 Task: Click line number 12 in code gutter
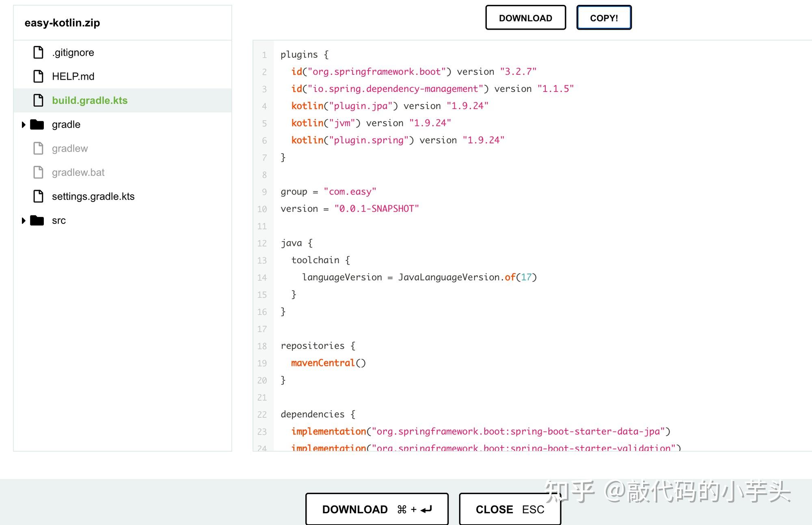pyautogui.click(x=262, y=243)
